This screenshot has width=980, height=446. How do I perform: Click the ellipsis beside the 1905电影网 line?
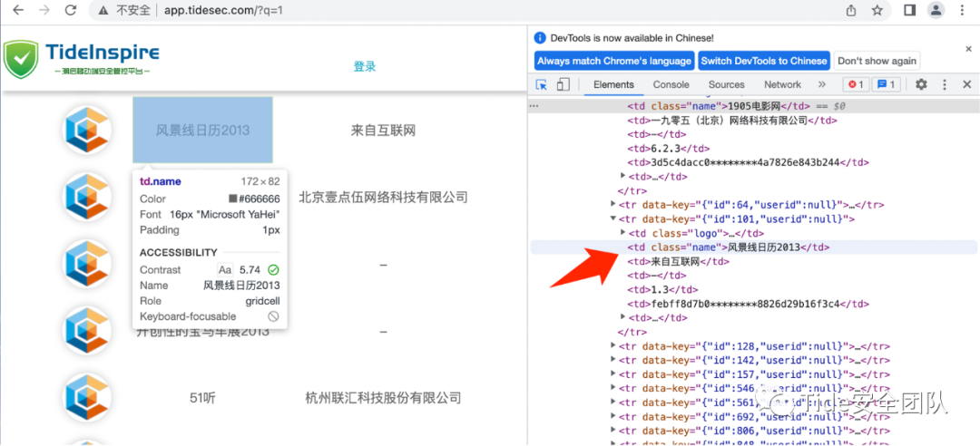pos(534,106)
